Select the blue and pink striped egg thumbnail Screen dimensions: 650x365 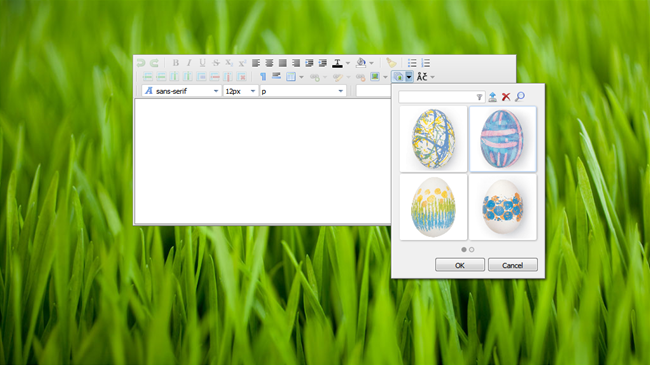tap(502, 139)
